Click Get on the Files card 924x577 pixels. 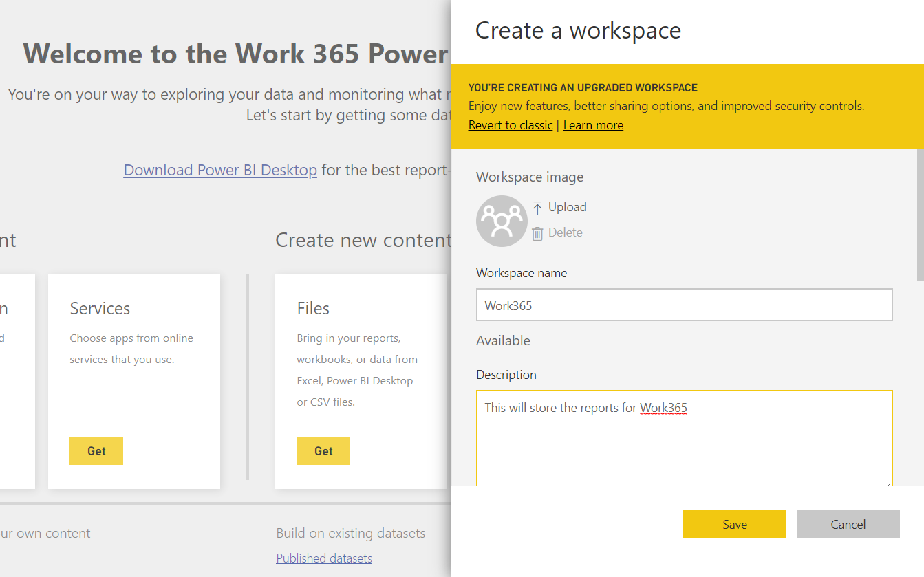point(323,451)
